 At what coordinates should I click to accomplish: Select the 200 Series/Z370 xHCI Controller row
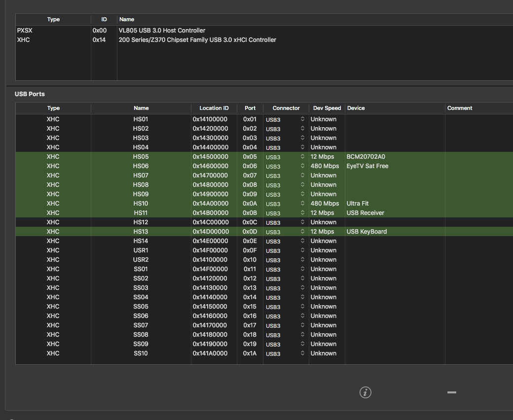tap(197, 40)
